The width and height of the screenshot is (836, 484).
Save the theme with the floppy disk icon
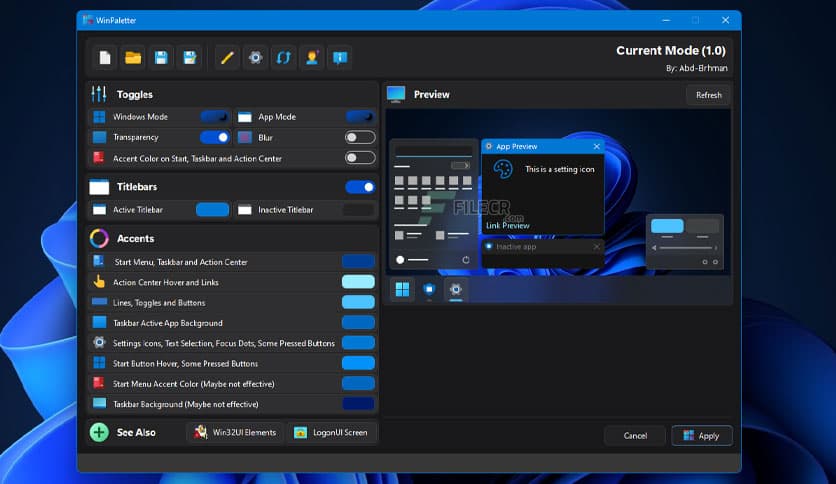pyautogui.click(x=161, y=58)
